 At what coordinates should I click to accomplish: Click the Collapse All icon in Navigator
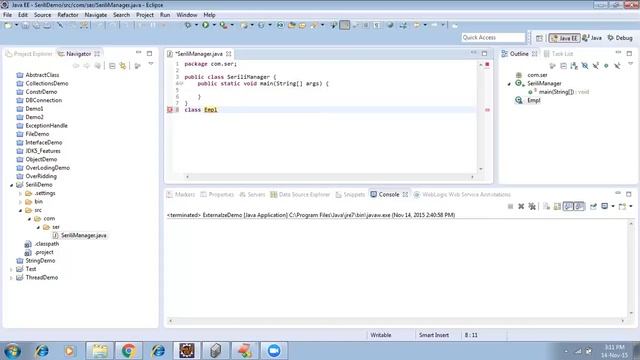(x=112, y=66)
